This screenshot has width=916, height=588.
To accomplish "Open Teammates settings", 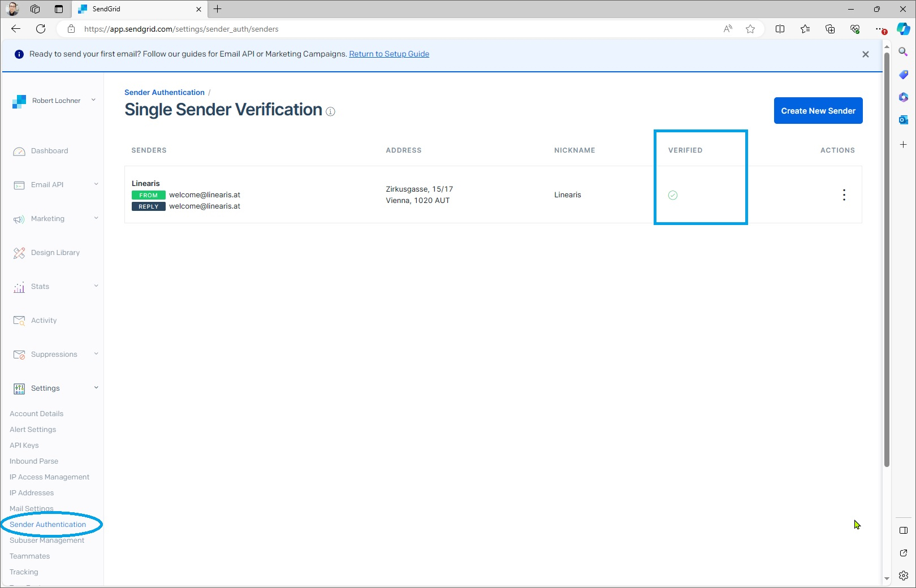I will tap(29, 556).
